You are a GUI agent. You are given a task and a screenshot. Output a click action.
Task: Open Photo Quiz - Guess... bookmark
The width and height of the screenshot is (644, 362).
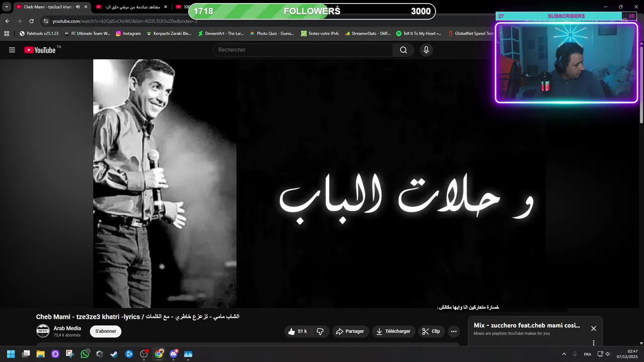coord(272,34)
